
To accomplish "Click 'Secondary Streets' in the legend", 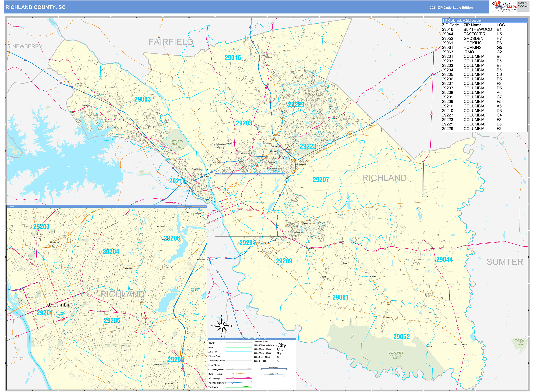I will 216,361.
